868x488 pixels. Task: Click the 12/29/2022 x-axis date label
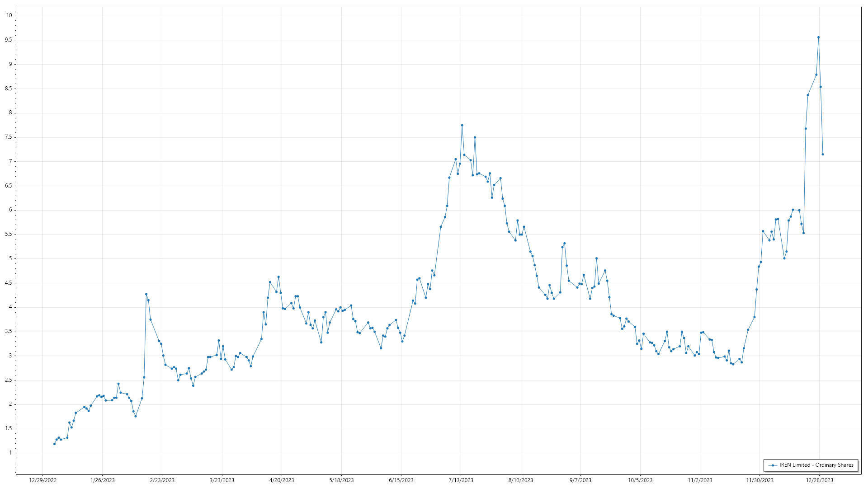click(42, 480)
